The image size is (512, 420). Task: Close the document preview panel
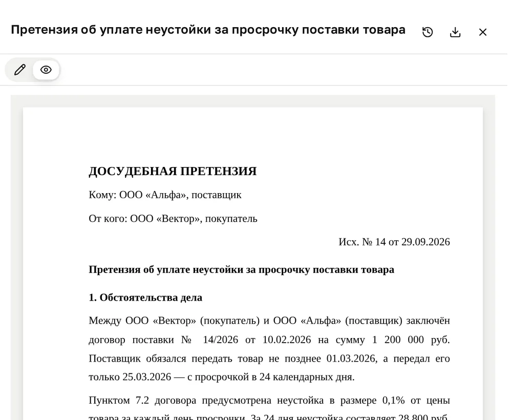click(x=483, y=32)
